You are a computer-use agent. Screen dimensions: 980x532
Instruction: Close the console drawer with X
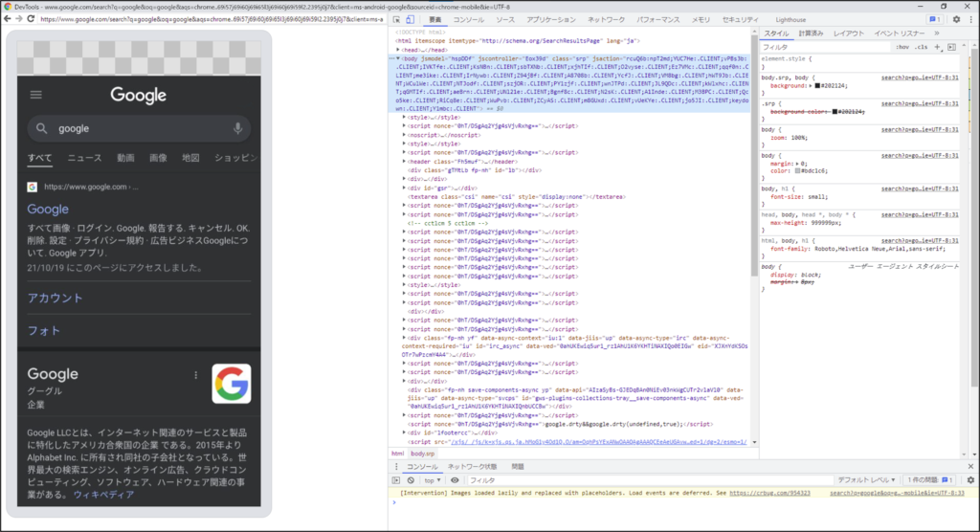[969, 466]
